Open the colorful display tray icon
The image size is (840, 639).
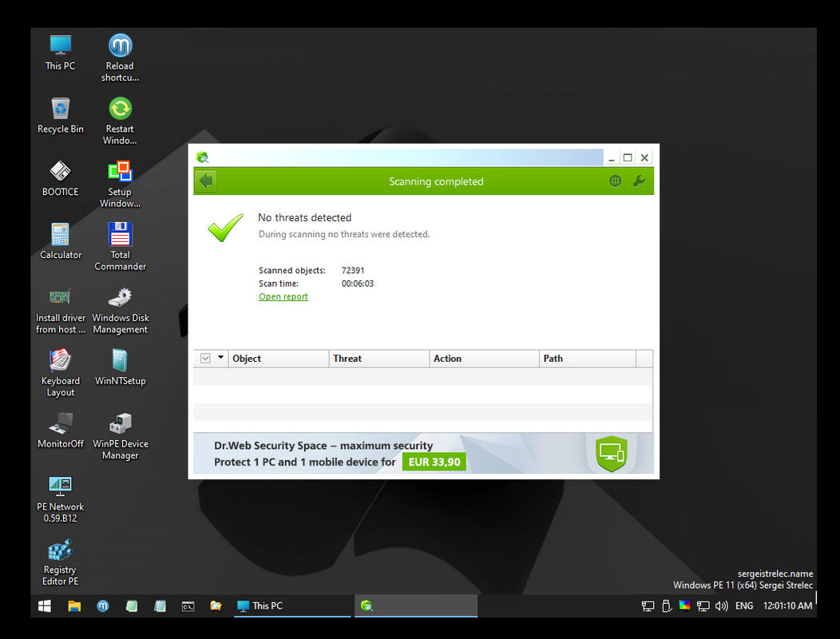pyautogui.click(x=684, y=605)
